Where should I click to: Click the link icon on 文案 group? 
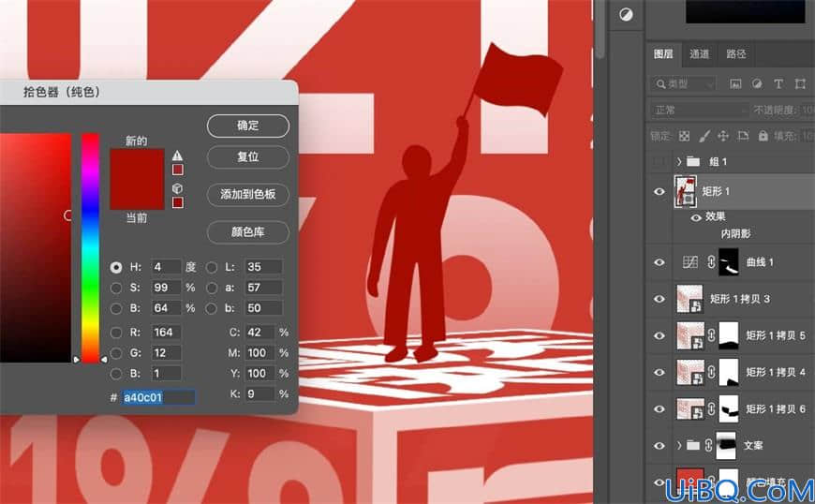(708, 445)
